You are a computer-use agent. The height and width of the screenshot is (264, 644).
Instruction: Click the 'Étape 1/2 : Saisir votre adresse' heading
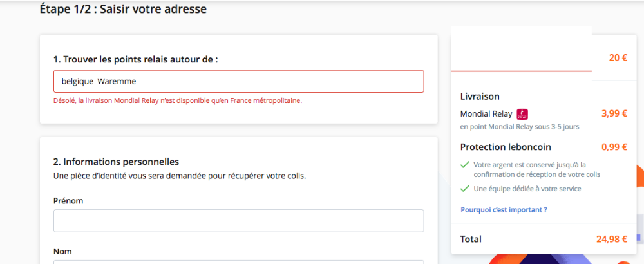pos(123,9)
